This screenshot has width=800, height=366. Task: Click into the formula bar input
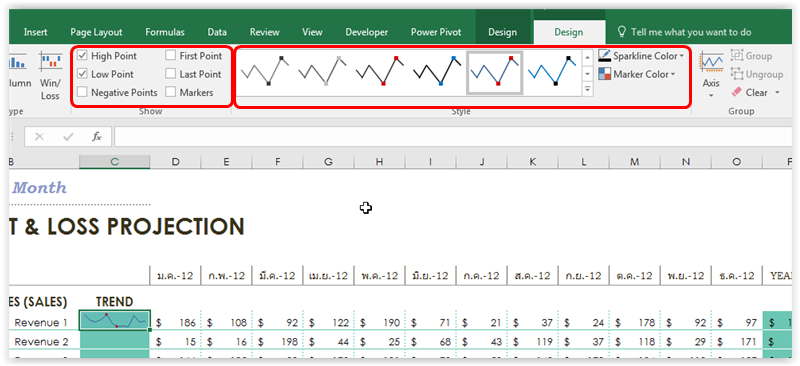pyautogui.click(x=453, y=137)
